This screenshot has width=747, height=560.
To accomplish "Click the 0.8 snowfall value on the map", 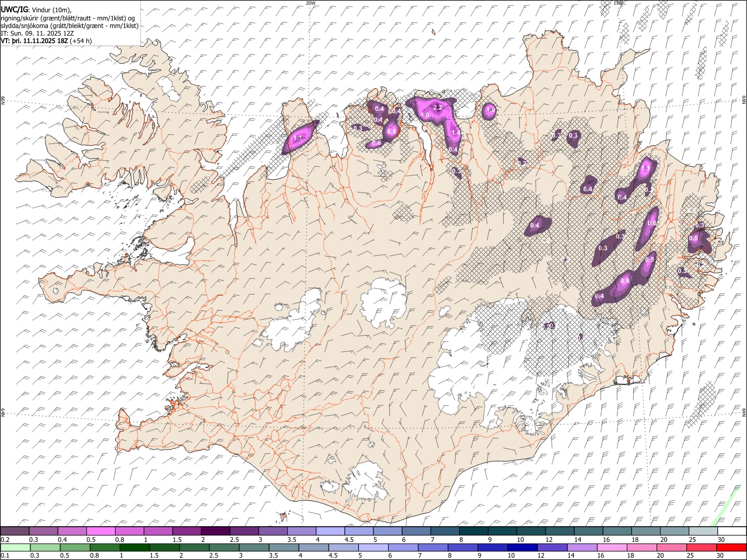I will coord(392,131).
